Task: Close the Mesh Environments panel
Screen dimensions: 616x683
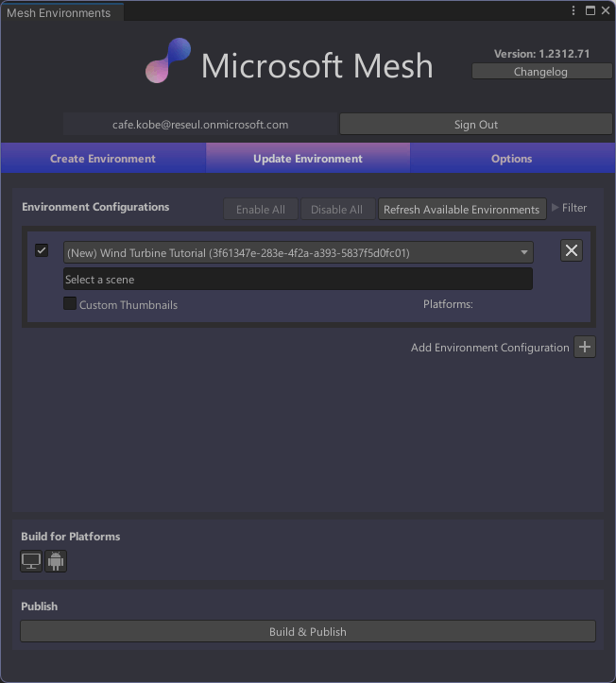Action: [x=606, y=10]
